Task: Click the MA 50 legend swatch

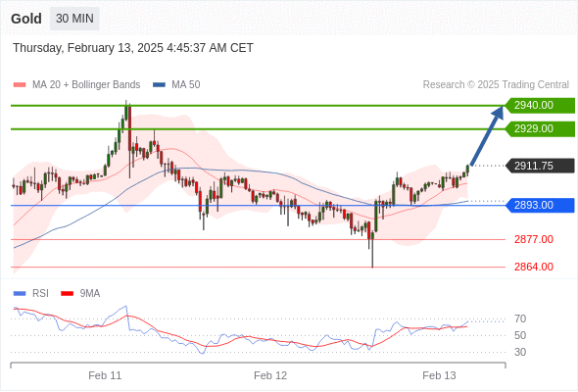Action: pos(159,85)
